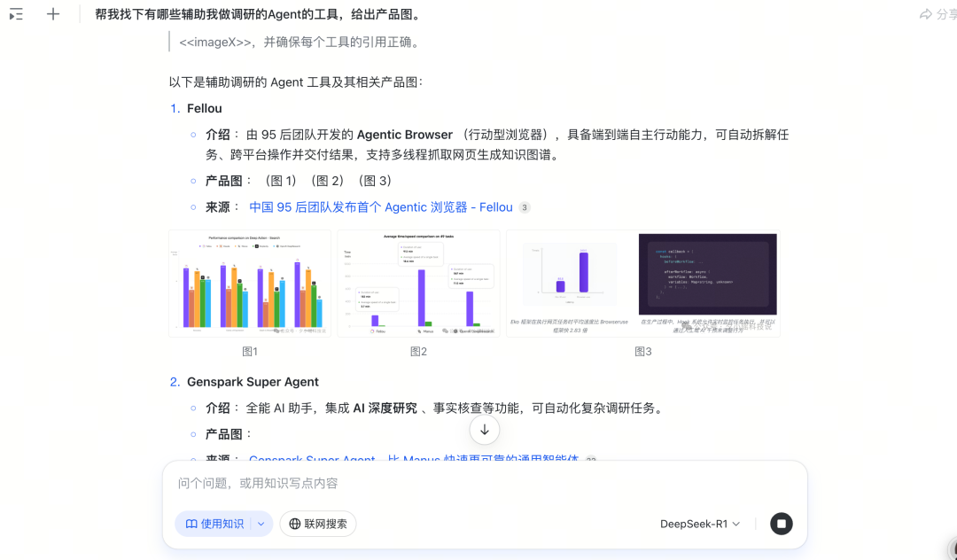Click the conversation title text at top

[x=260, y=14]
